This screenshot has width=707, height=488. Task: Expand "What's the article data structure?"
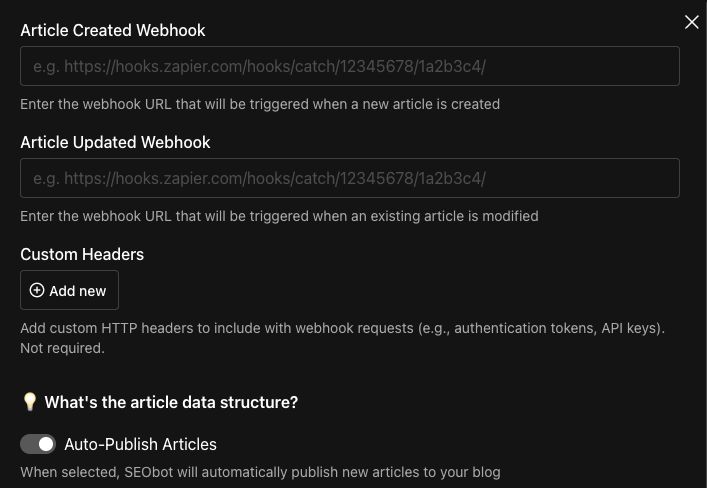point(171,402)
